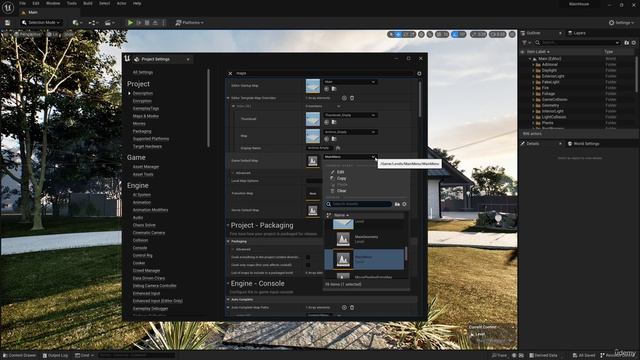Viewport: 640px width, 360px height.
Task: Click the Search Assets field in picker
Action: (358, 204)
